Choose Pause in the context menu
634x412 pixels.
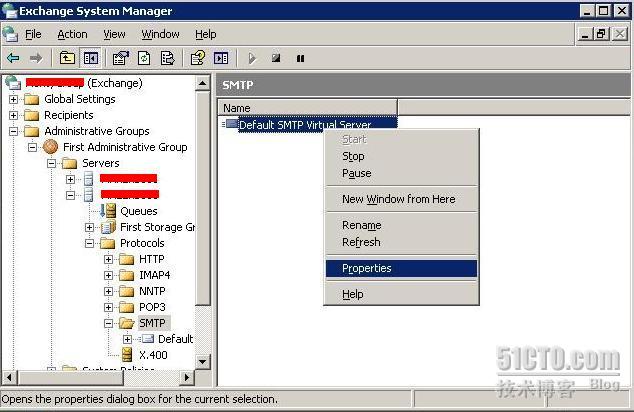tap(402, 173)
